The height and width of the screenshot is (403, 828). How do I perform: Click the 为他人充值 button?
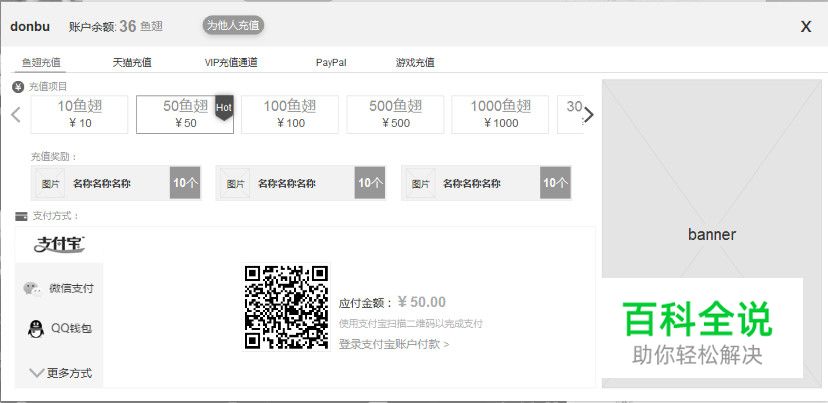[x=233, y=25]
